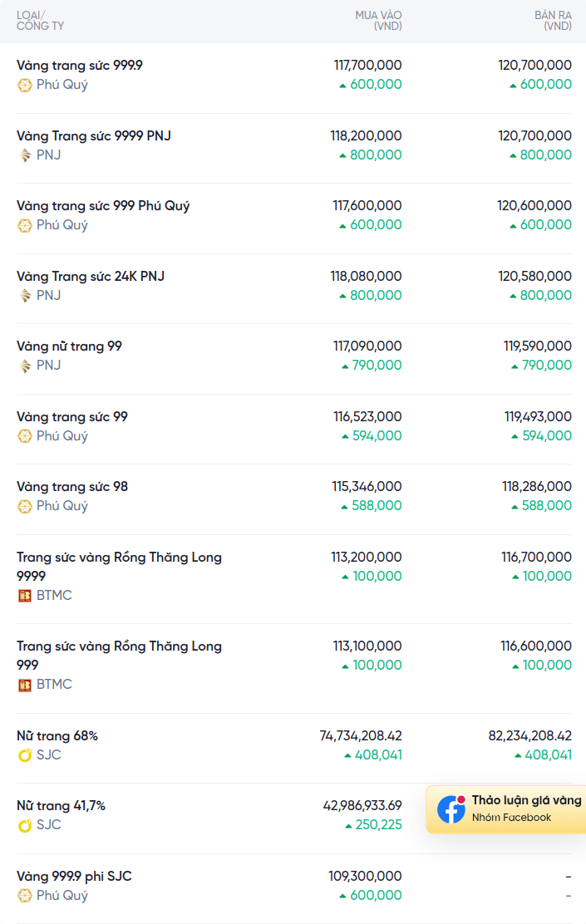Click sell price 116,700,000 for Rồng Thăng Long 9999
This screenshot has height=924, width=586.
pyautogui.click(x=536, y=558)
